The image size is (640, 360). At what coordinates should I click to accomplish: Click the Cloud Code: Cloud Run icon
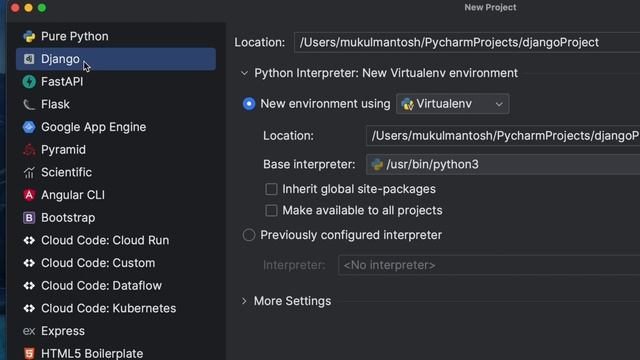[29, 240]
